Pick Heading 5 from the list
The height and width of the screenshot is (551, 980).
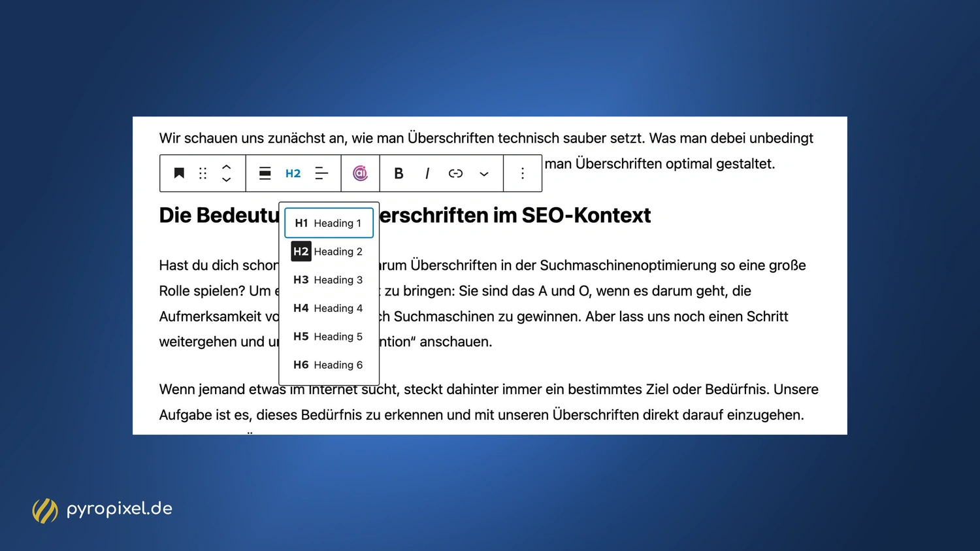(x=329, y=337)
